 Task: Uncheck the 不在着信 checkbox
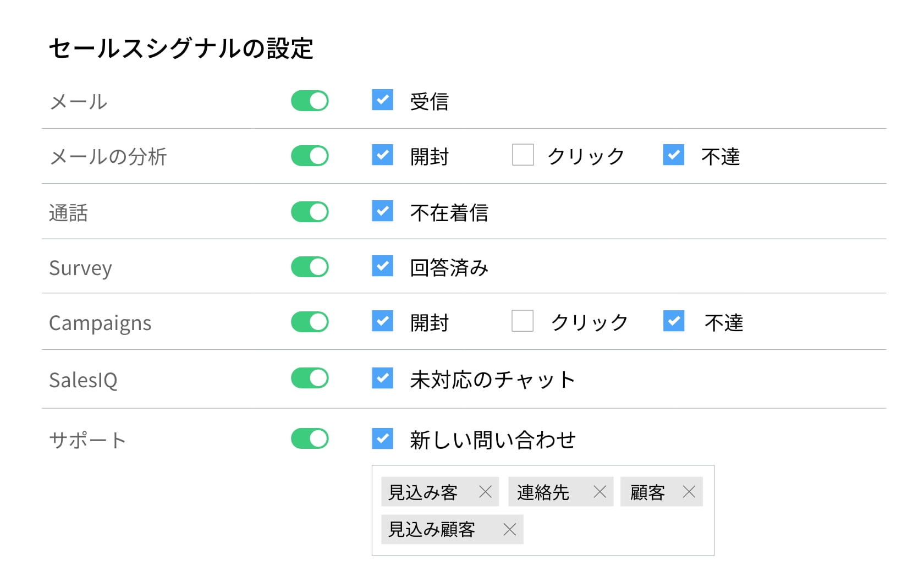point(382,211)
